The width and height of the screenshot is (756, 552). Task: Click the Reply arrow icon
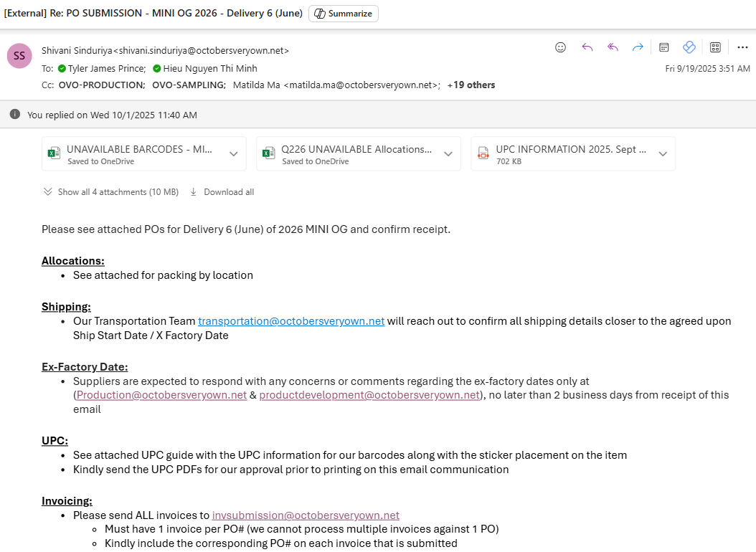tap(587, 47)
